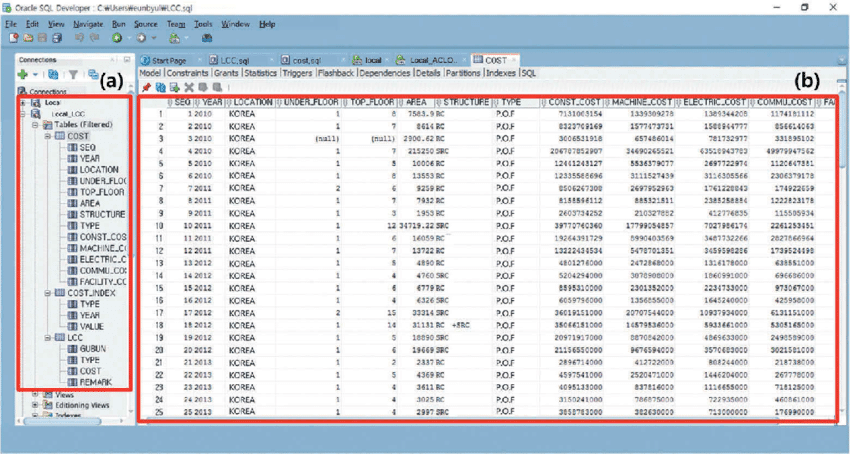Expand the Views node

click(35, 394)
